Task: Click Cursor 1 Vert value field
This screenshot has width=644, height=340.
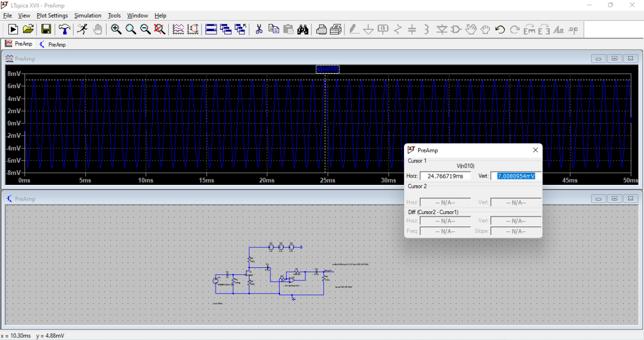Action: click(516, 176)
